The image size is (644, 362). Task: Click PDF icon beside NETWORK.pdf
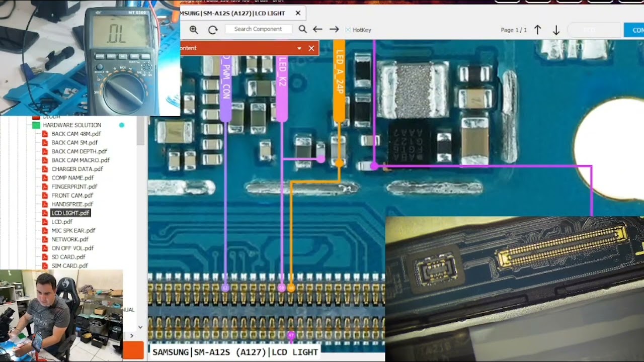click(x=45, y=239)
